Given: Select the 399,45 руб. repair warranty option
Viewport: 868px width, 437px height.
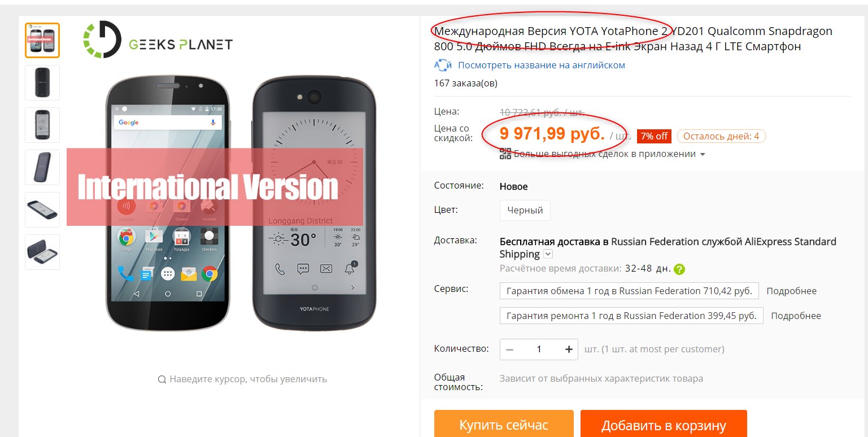Looking at the screenshot, I should click(631, 316).
